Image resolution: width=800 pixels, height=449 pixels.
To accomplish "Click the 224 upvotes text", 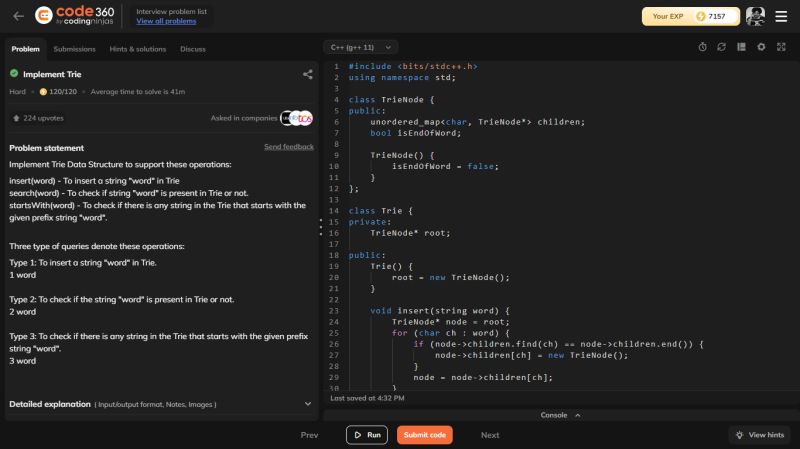I will click(43, 118).
